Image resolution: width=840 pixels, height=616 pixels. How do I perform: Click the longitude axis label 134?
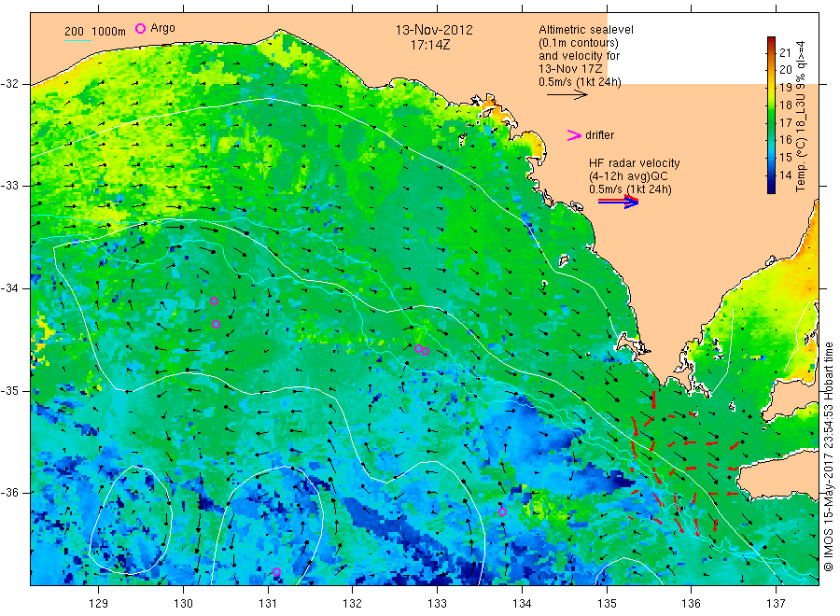(522, 604)
